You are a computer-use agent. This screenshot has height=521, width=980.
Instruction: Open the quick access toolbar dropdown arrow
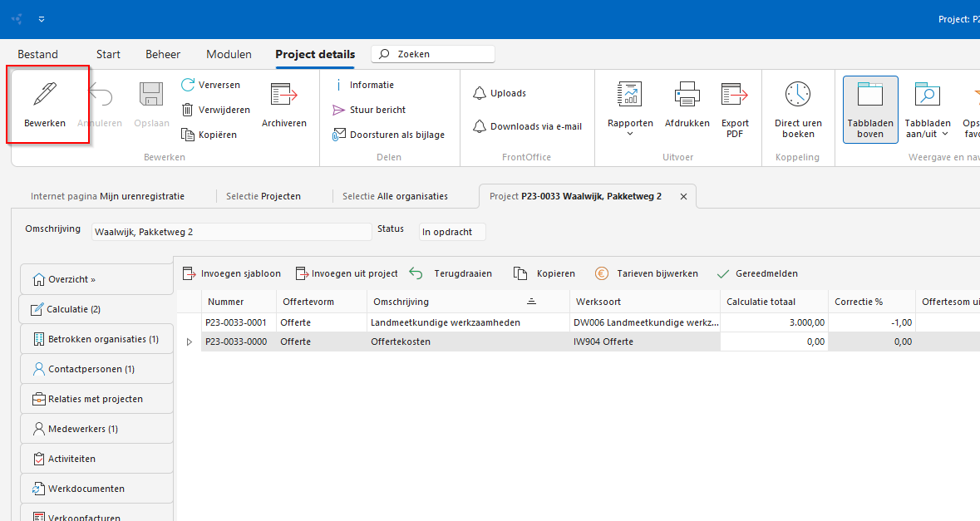point(42,19)
